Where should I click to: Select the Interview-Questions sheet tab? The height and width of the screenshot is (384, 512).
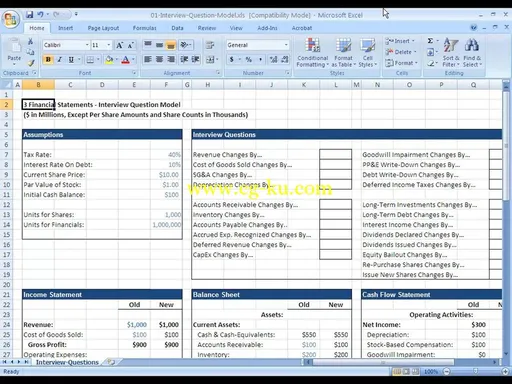[67, 362]
